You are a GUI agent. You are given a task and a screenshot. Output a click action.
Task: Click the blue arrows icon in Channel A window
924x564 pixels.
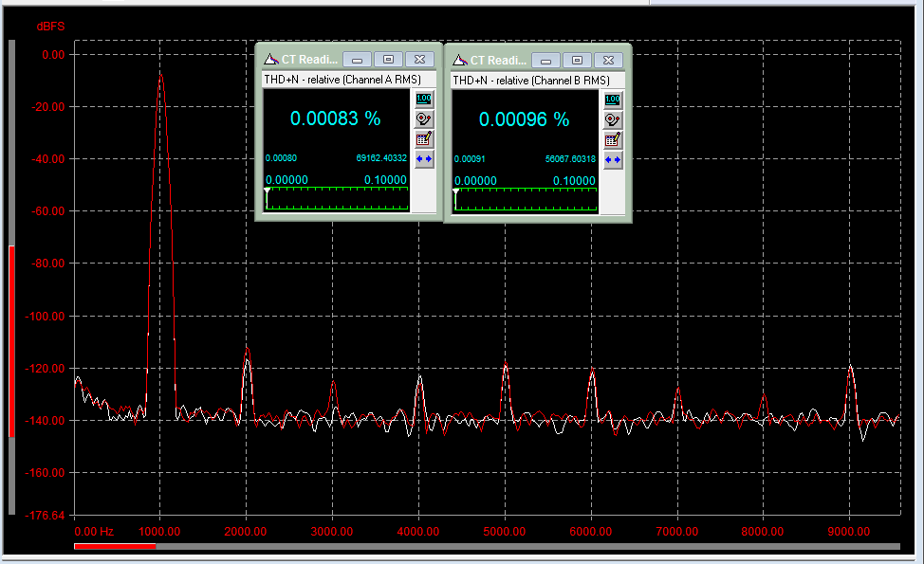[424, 159]
